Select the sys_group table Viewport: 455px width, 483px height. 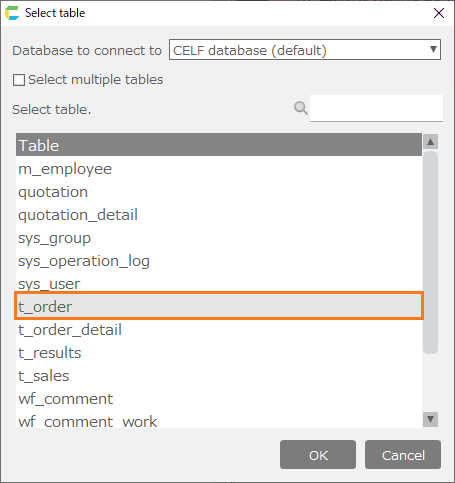219,238
